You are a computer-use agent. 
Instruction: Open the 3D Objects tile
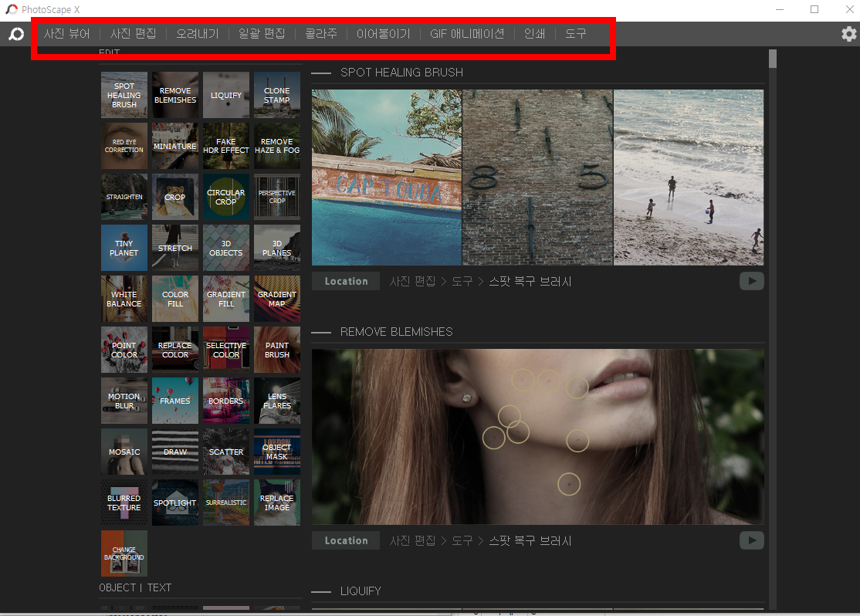226,248
